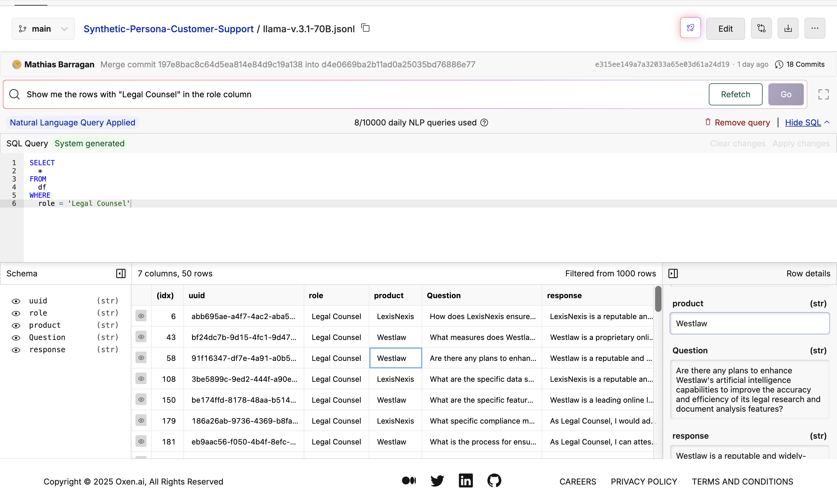This screenshot has width=837, height=504.
Task: Hide the product column in Schema
Action: (16, 325)
